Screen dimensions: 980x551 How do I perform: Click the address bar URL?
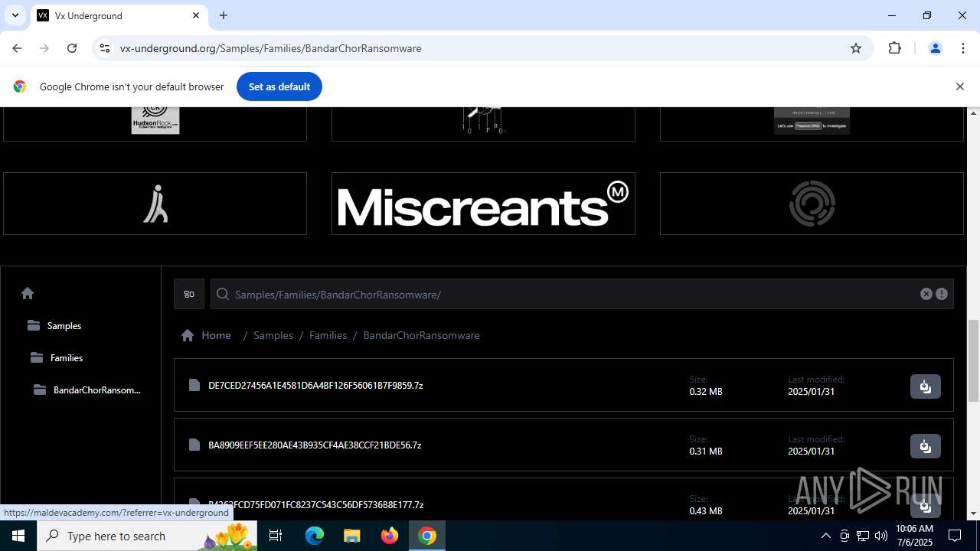tap(271, 48)
